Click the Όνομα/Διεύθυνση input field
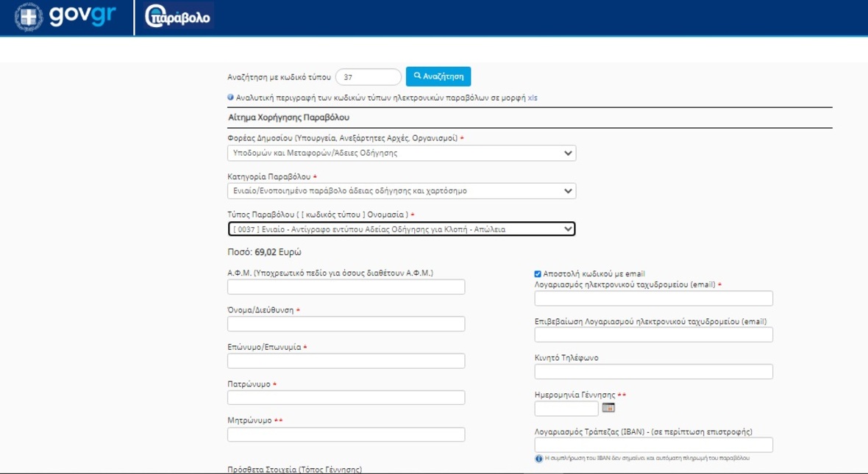Viewport: 868px width, 474px height. click(346, 323)
